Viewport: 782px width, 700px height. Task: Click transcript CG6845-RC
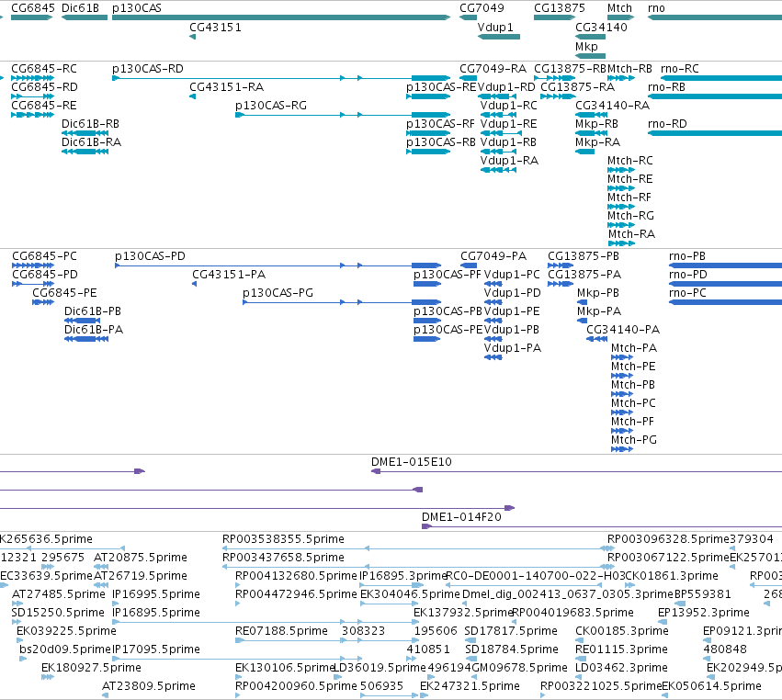click(x=44, y=69)
